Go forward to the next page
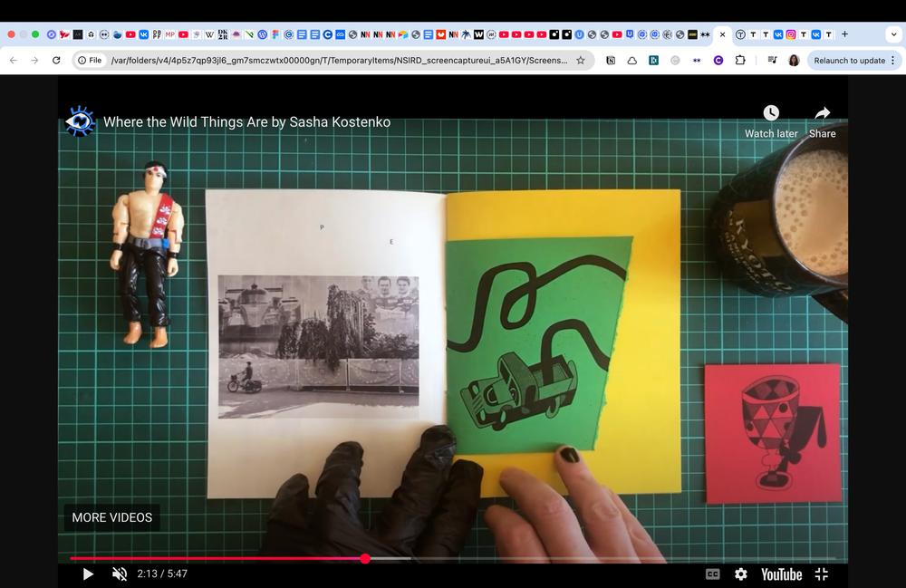This screenshot has height=588, width=906. tap(34, 60)
